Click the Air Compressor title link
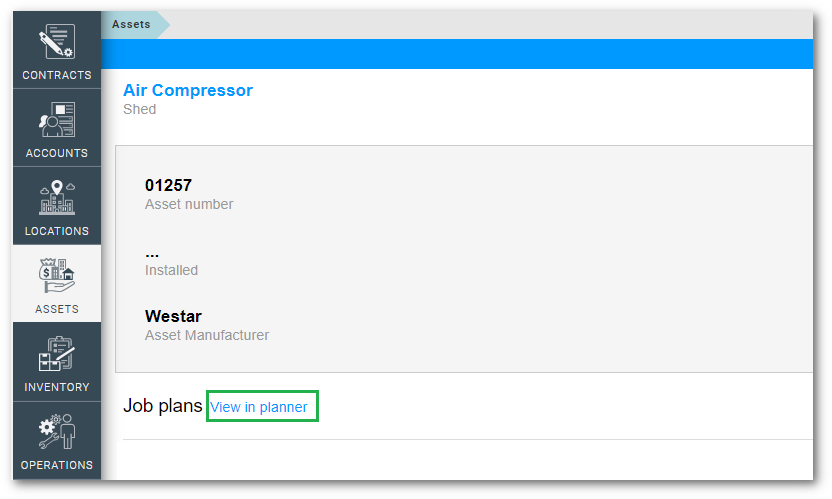The height and width of the screenshot is (499, 832). coord(188,90)
